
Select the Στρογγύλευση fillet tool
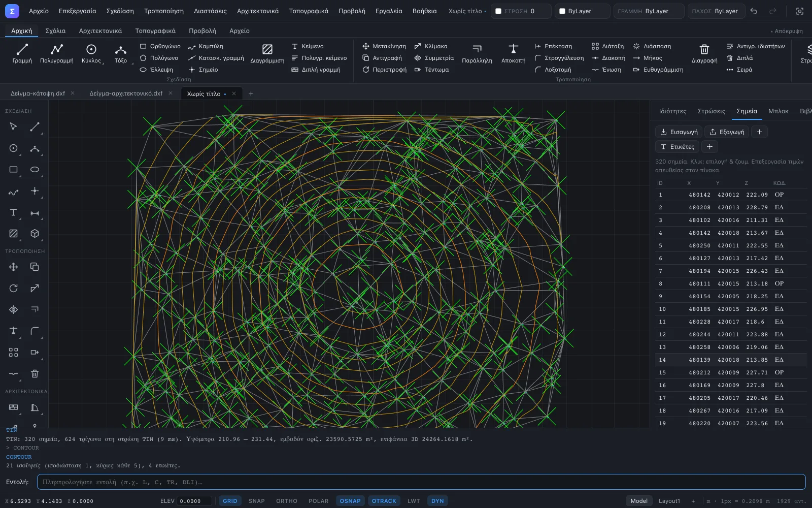(x=559, y=58)
